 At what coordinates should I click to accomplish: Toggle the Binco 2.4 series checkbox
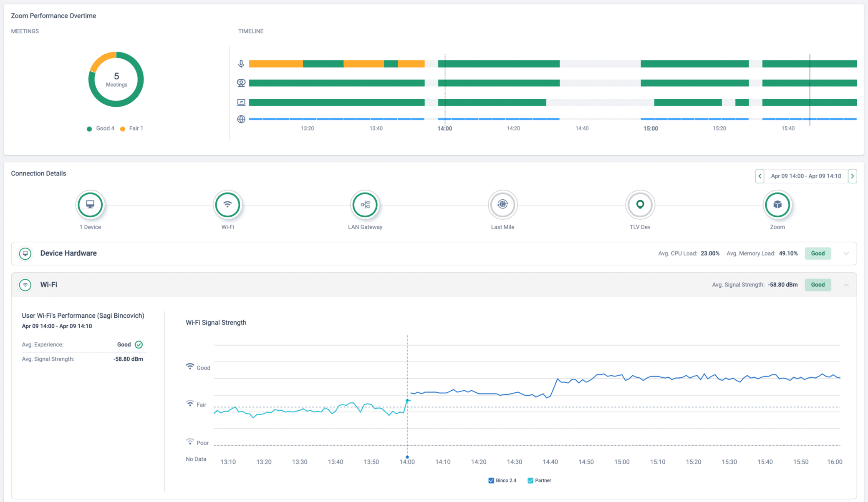tap(491, 481)
